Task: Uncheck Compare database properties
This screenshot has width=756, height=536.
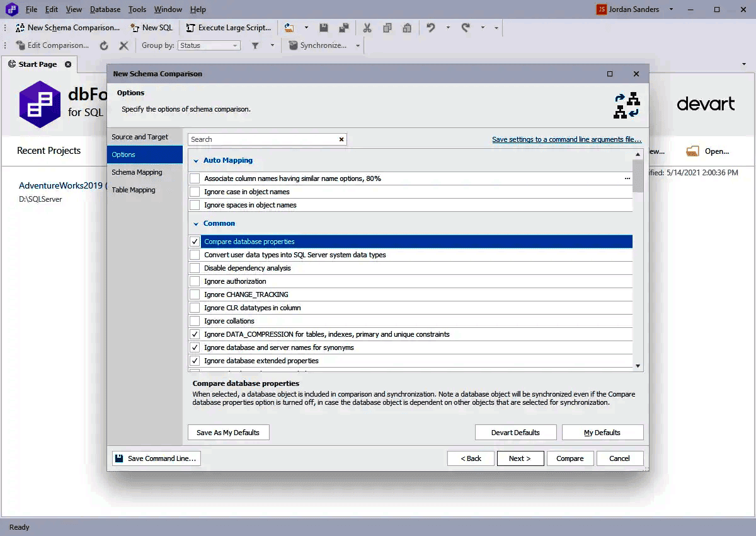Action: tap(195, 241)
